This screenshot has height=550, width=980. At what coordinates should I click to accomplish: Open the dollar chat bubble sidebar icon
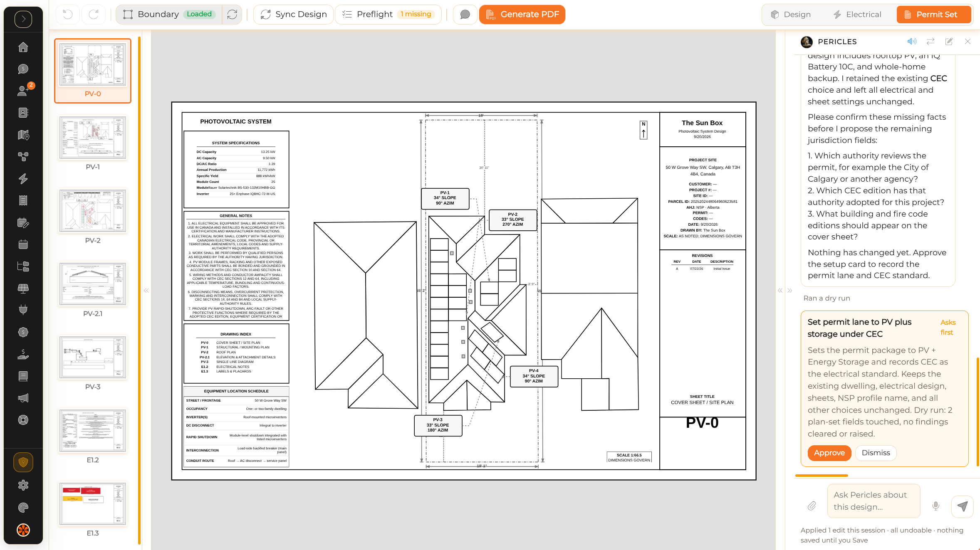tap(23, 69)
